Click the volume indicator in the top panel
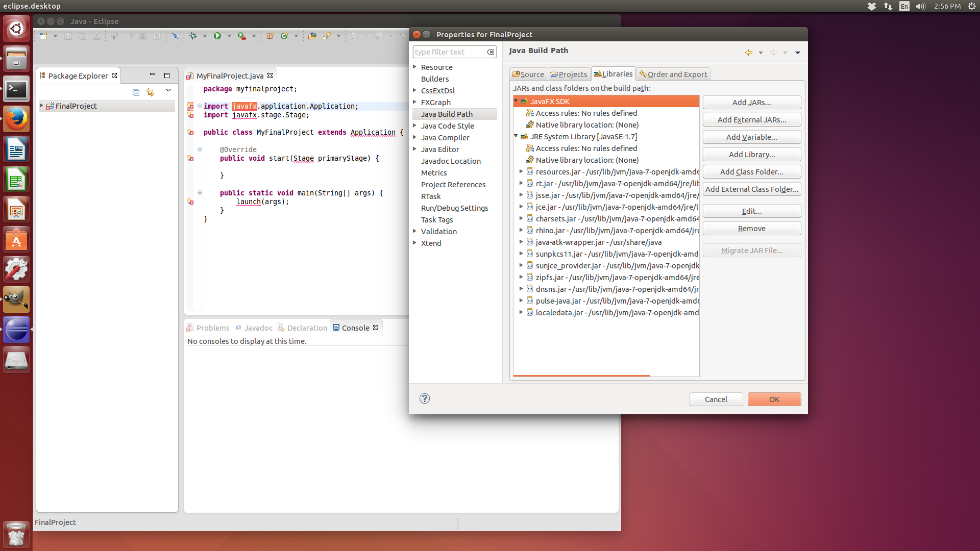Viewport: 980px width, 551px height. click(x=920, y=6)
